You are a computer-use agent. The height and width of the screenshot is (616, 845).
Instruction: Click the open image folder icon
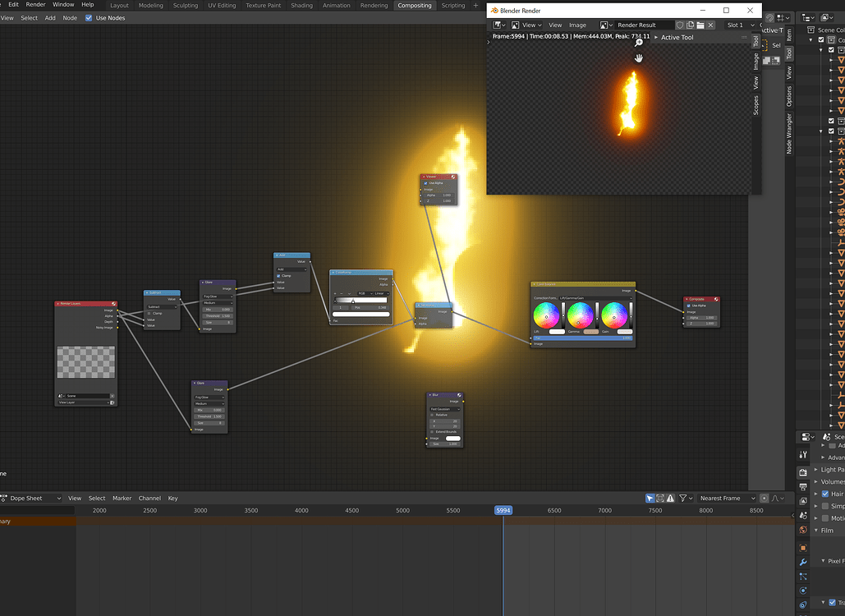pyautogui.click(x=700, y=25)
